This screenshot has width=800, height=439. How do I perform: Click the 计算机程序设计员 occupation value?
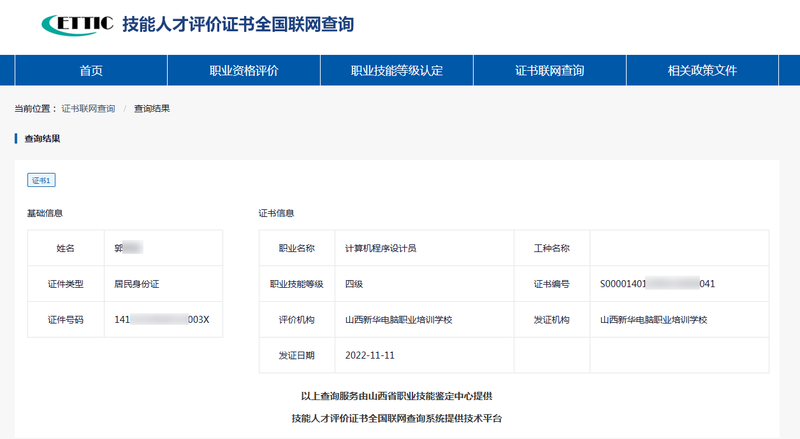point(380,248)
